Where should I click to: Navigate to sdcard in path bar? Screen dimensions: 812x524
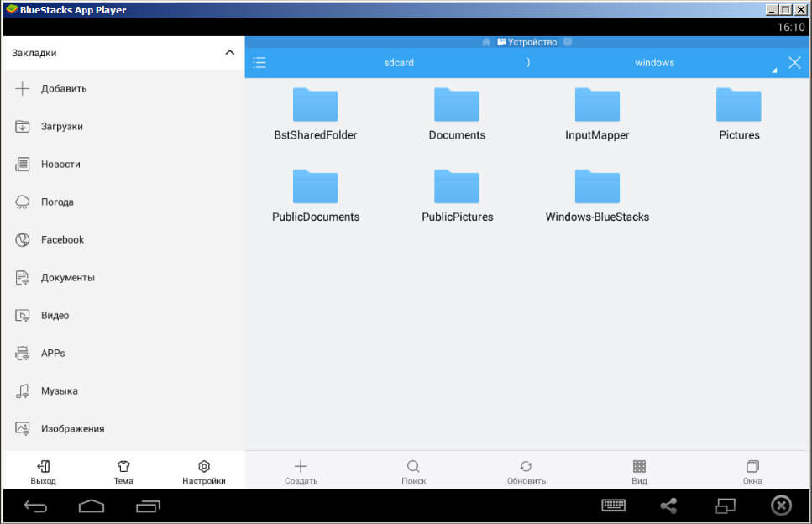click(399, 63)
